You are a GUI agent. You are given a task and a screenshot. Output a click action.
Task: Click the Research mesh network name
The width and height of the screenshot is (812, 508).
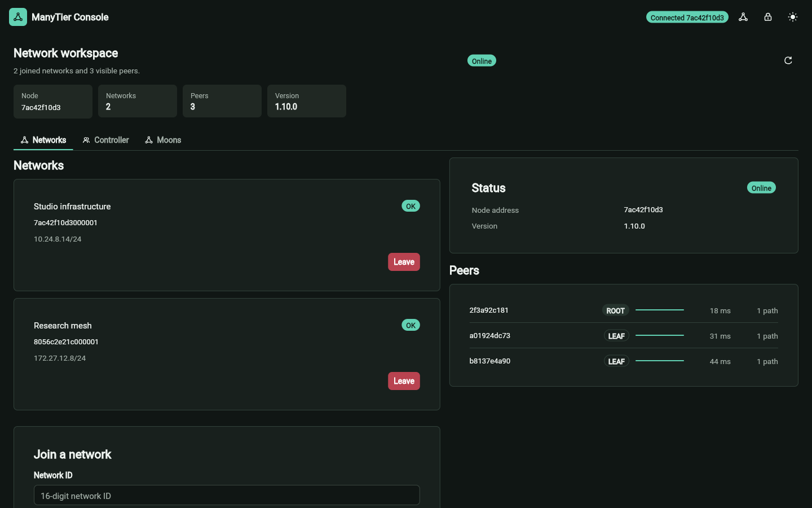tap(63, 326)
